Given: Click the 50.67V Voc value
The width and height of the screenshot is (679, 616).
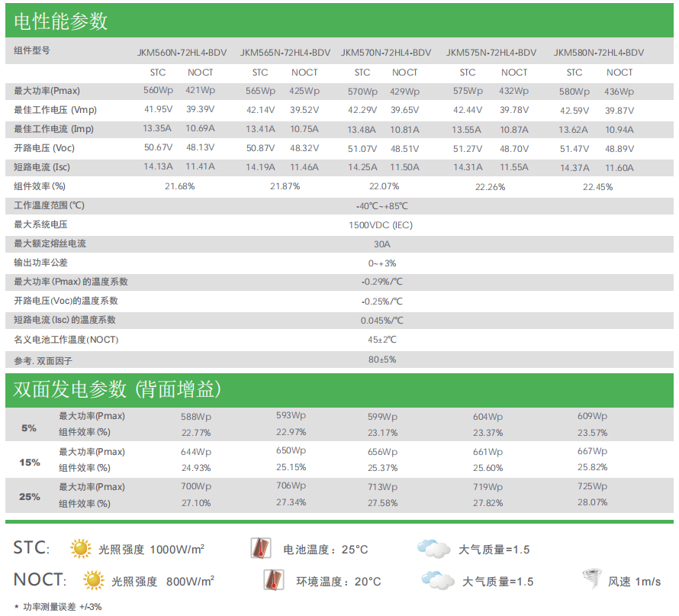Looking at the screenshot, I should [158, 148].
